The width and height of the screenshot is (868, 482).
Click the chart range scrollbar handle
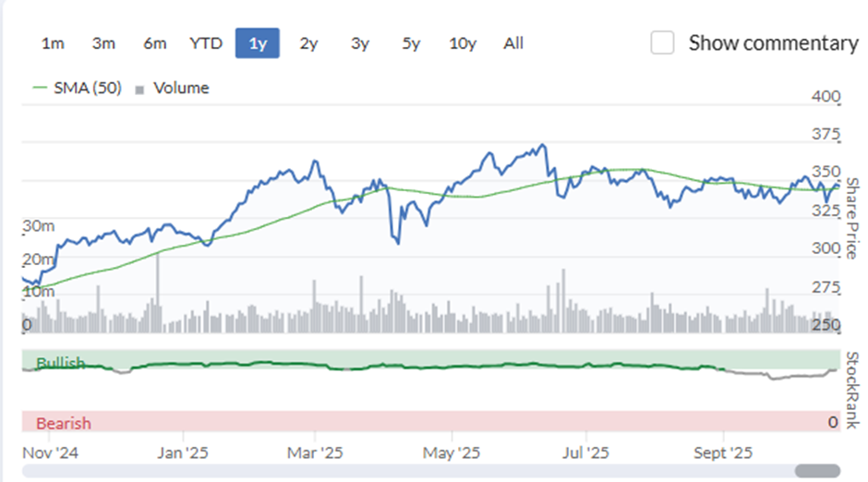(817, 471)
